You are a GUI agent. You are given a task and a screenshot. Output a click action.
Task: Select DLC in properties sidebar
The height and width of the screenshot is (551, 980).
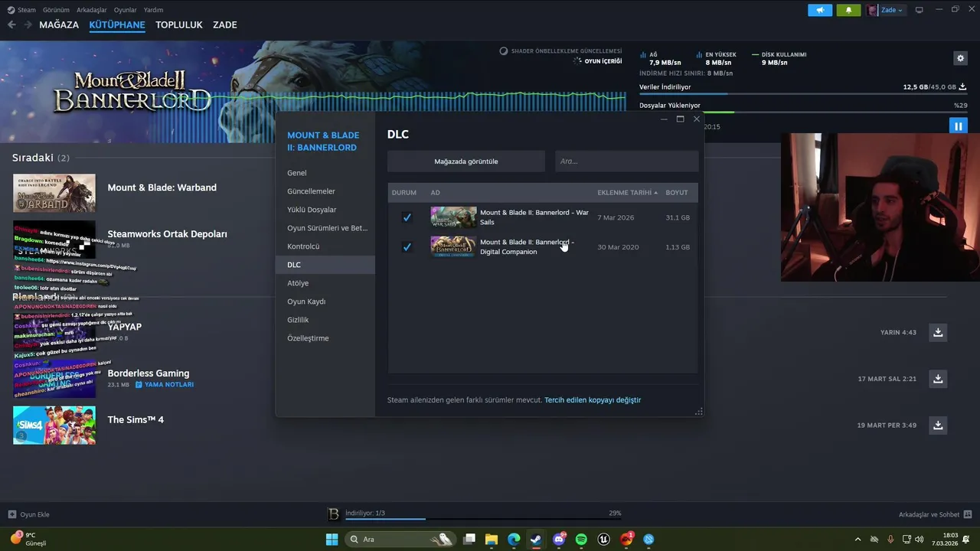coord(325,265)
